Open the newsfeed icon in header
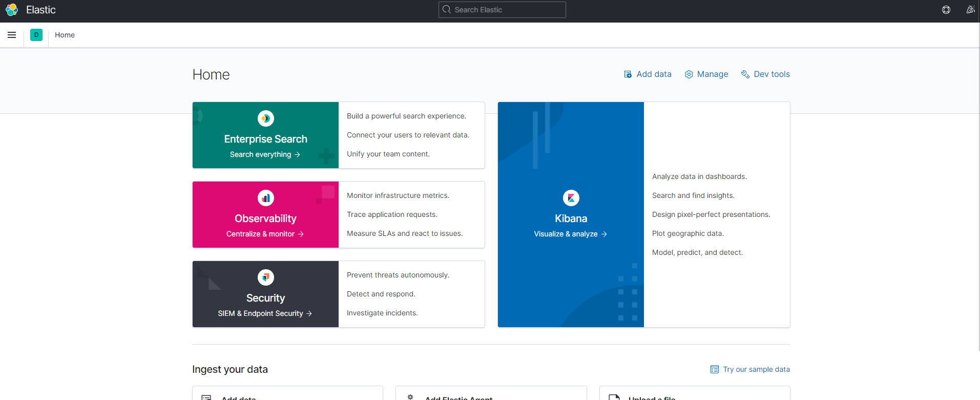The height and width of the screenshot is (400, 980). [970, 10]
